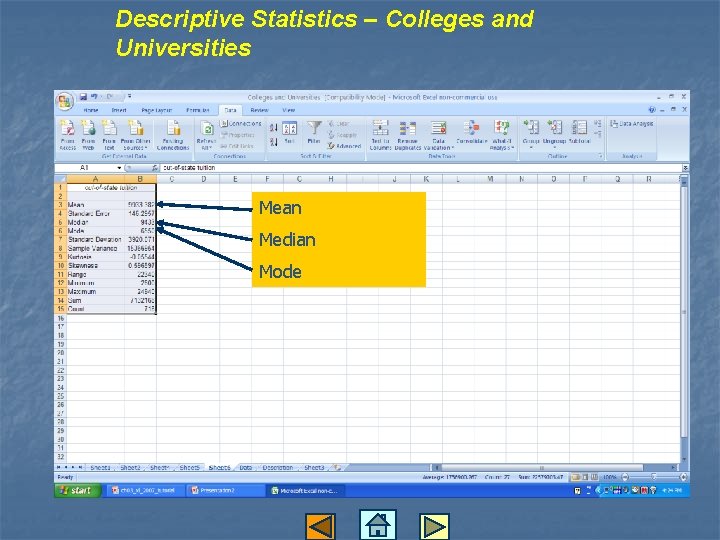Go to previous slide arrow
Viewport: 720px width, 540px height.
(x=321, y=526)
